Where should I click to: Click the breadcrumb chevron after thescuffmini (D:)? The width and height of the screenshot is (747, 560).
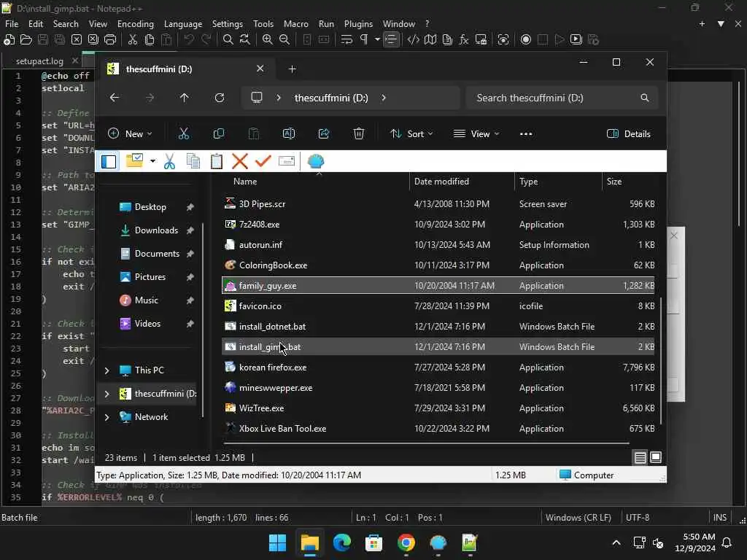(384, 98)
